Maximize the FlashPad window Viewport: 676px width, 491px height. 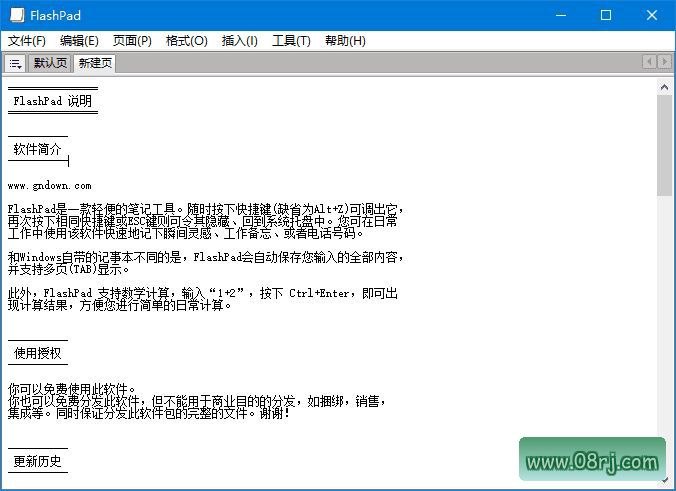pos(606,15)
